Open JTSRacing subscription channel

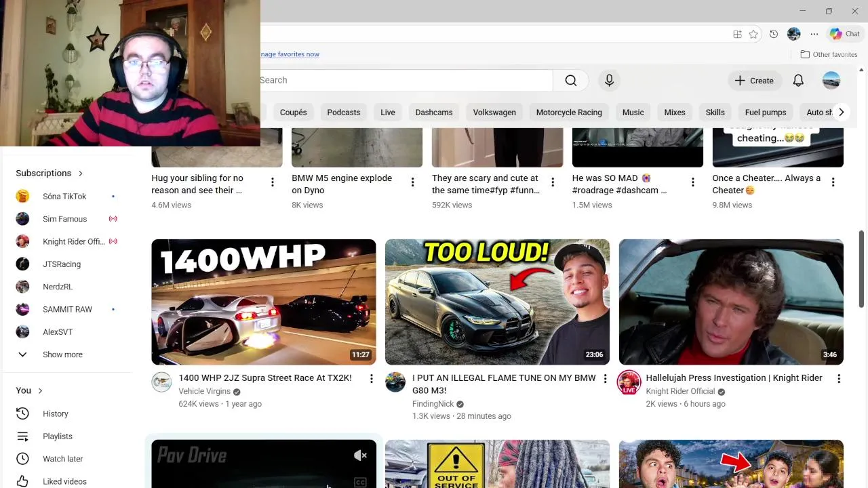click(67, 264)
